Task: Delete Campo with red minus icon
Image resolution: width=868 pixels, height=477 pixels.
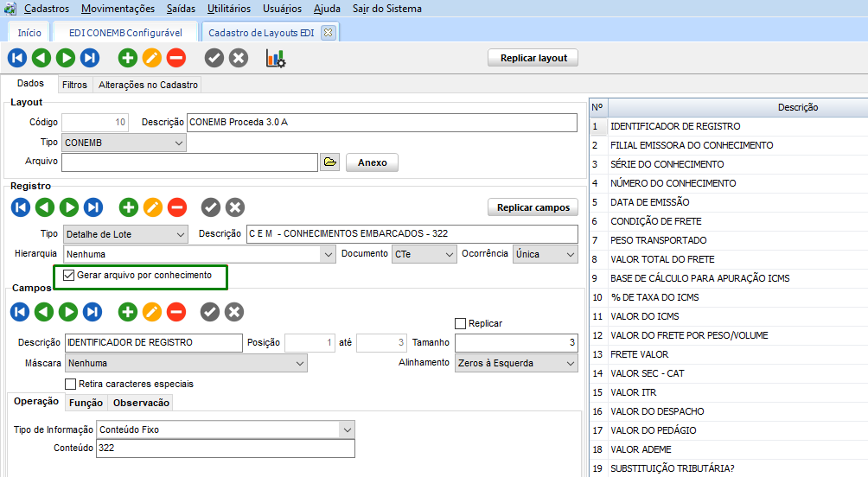Action: [x=176, y=312]
